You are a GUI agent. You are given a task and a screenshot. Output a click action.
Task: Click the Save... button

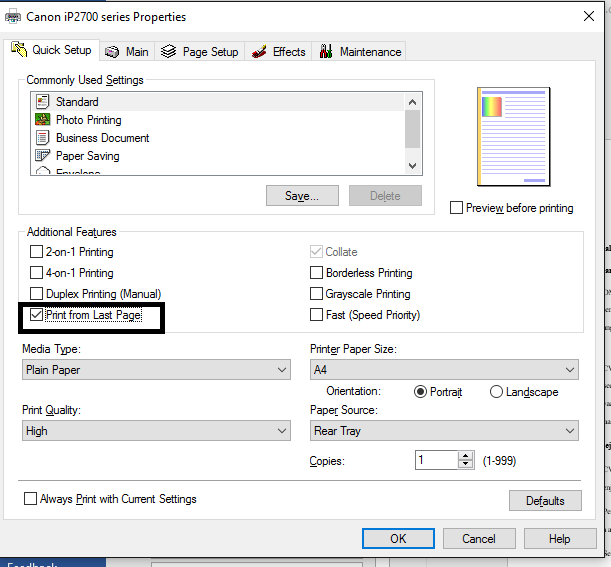[302, 196]
